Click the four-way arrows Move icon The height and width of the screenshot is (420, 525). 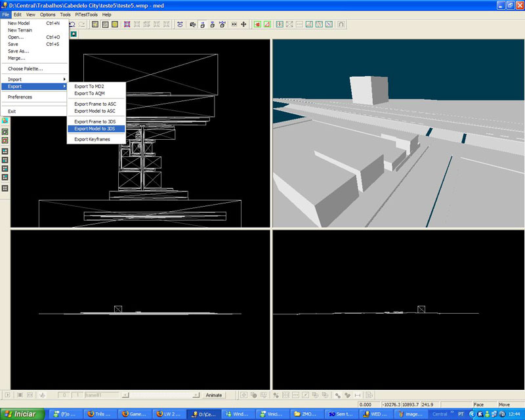[243, 24]
